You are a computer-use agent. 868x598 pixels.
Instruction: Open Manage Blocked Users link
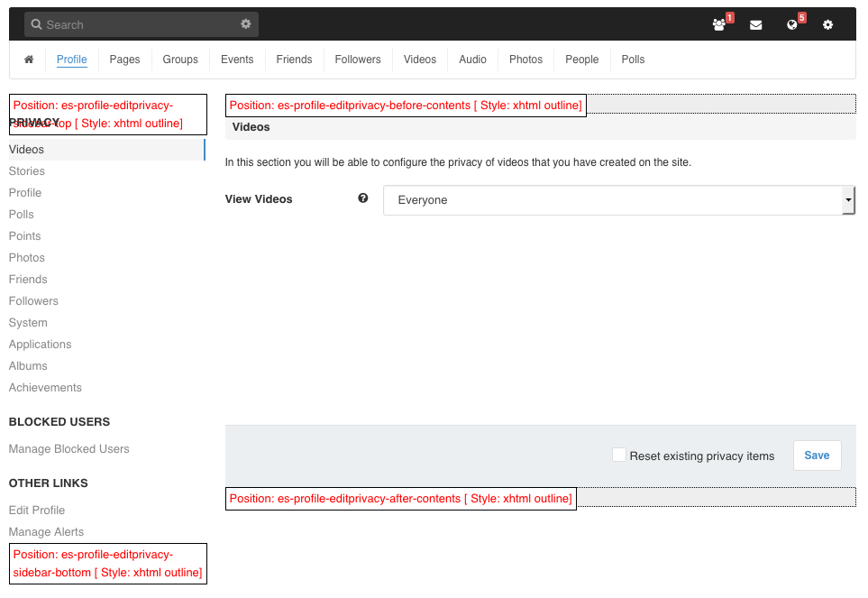click(x=69, y=448)
